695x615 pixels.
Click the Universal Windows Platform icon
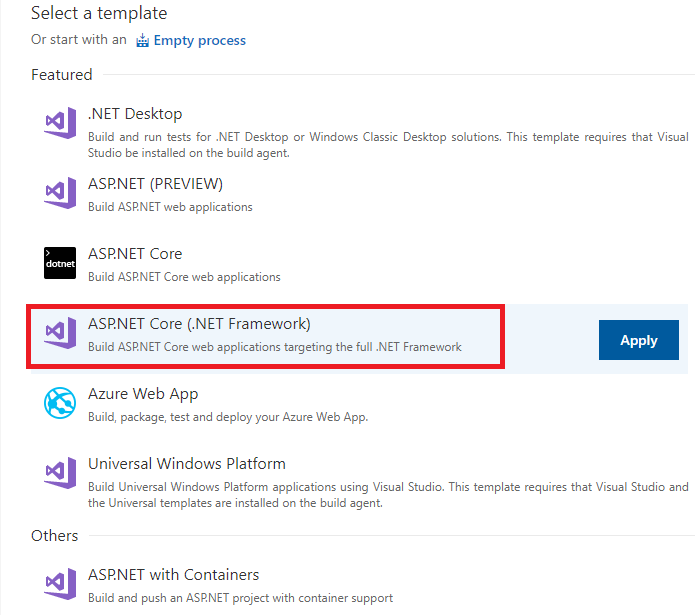pos(60,473)
